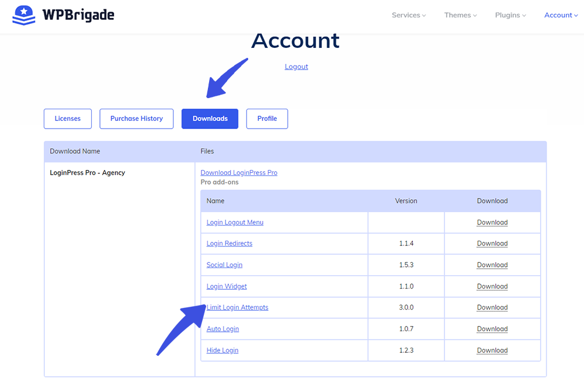The image size is (584, 392).
Task: Open the Services dropdown menu
Action: 409,15
